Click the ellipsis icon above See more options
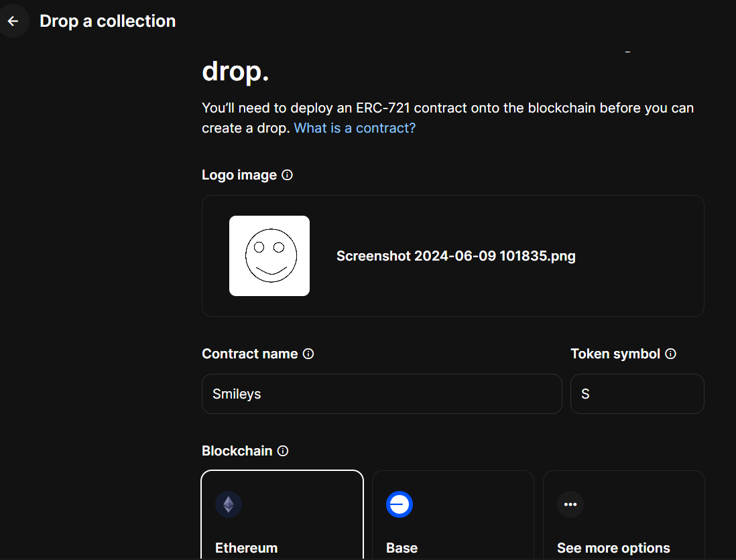Screen dimensions: 736x560 [570, 504]
